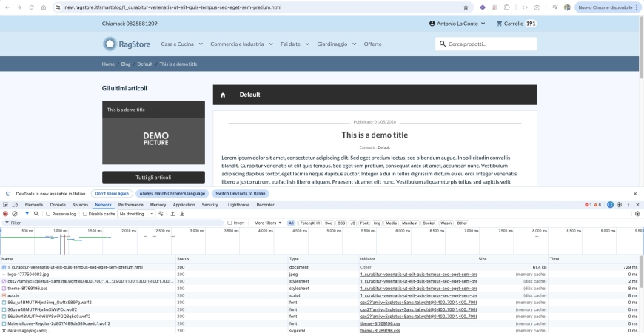Switch to the Console tab
Image resolution: width=644 pixels, height=333 pixels.
[58, 205]
